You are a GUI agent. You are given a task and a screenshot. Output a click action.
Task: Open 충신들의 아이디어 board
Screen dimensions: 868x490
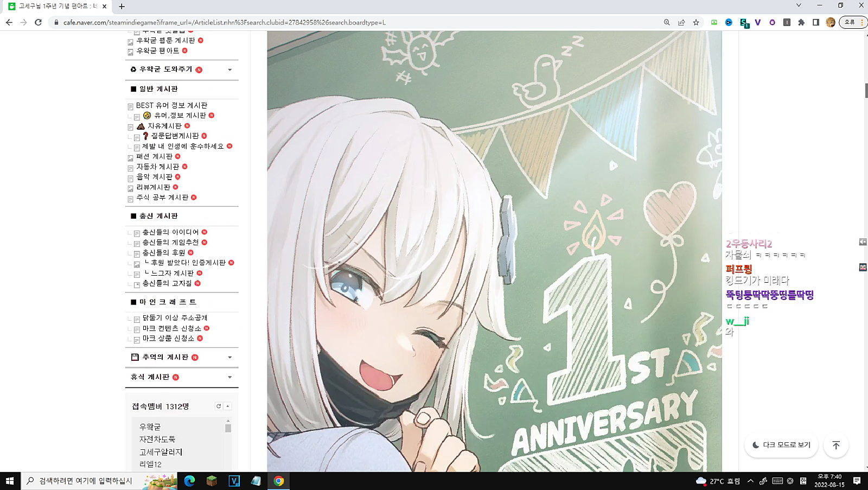[170, 232]
